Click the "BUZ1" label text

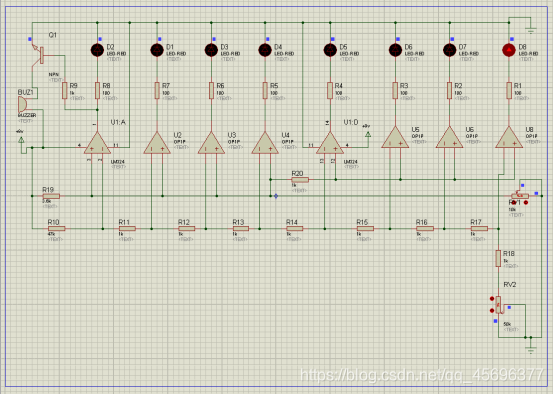[25, 92]
